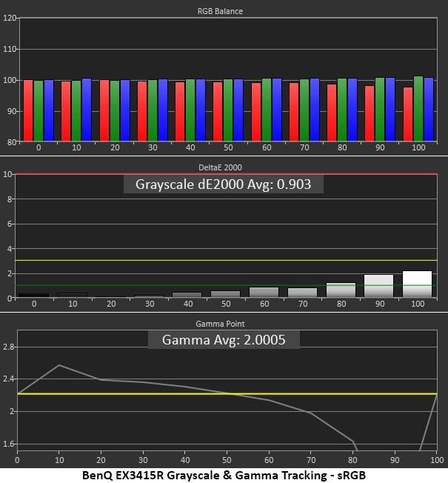Click the blue bar at 0 in RGB Balance
This screenshot has width=448, height=483.
(49, 110)
